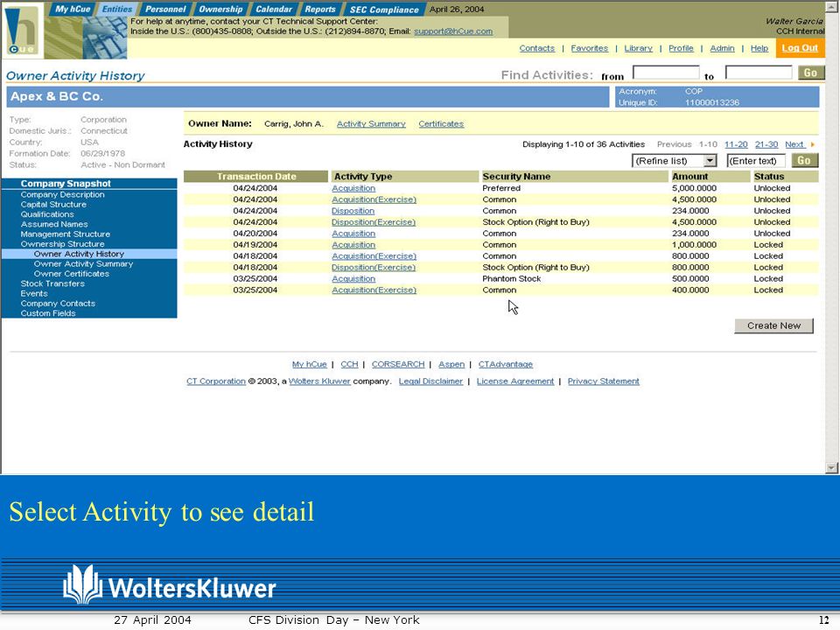Viewport: 840px width, 630px height.
Task: Open Acquisition activity for Preferred 5,000
Action: pyautogui.click(x=353, y=188)
